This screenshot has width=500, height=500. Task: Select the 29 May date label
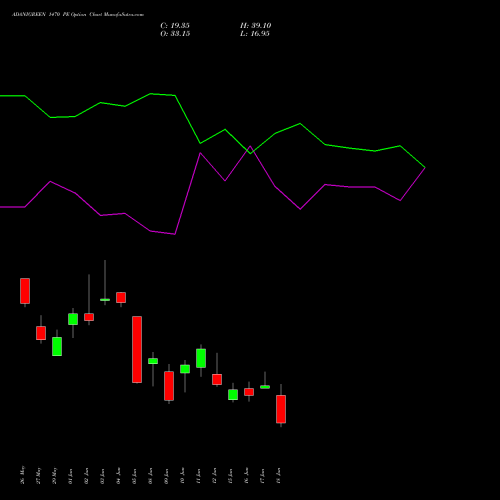[x=55, y=475]
